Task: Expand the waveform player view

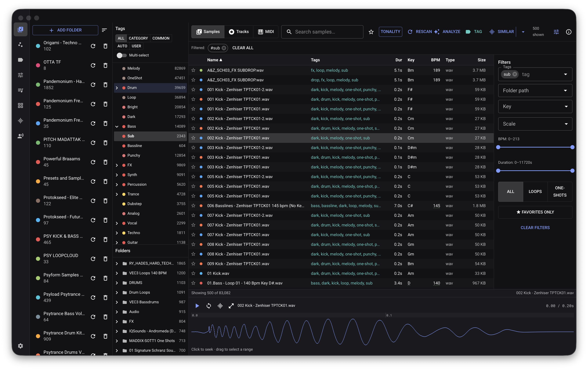Action: (231, 306)
